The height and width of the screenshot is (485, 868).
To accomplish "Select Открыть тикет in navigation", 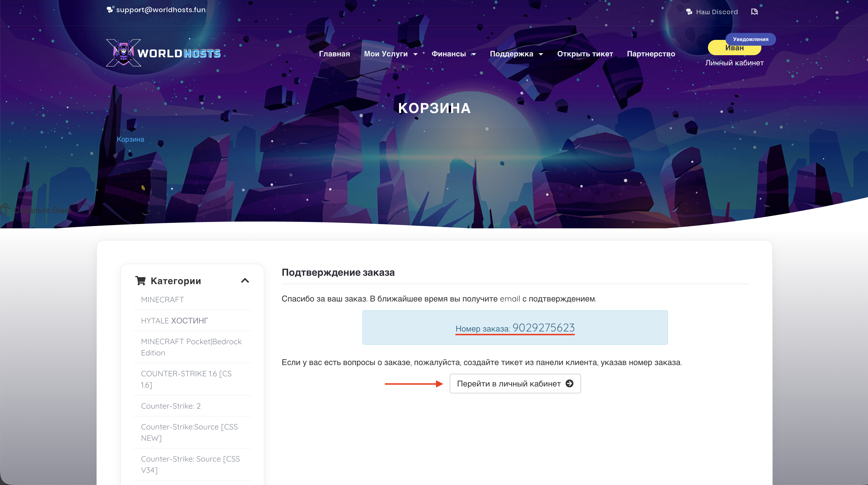I will (x=585, y=54).
